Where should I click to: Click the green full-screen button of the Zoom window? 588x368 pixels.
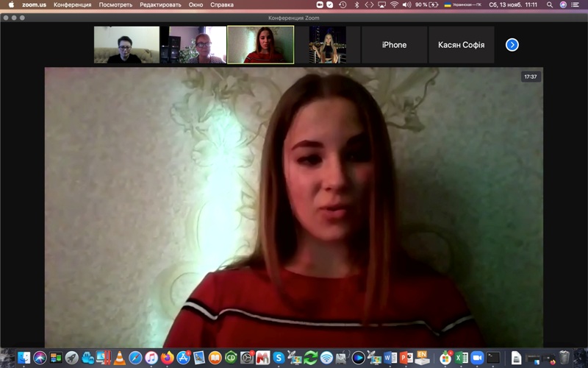(22, 18)
